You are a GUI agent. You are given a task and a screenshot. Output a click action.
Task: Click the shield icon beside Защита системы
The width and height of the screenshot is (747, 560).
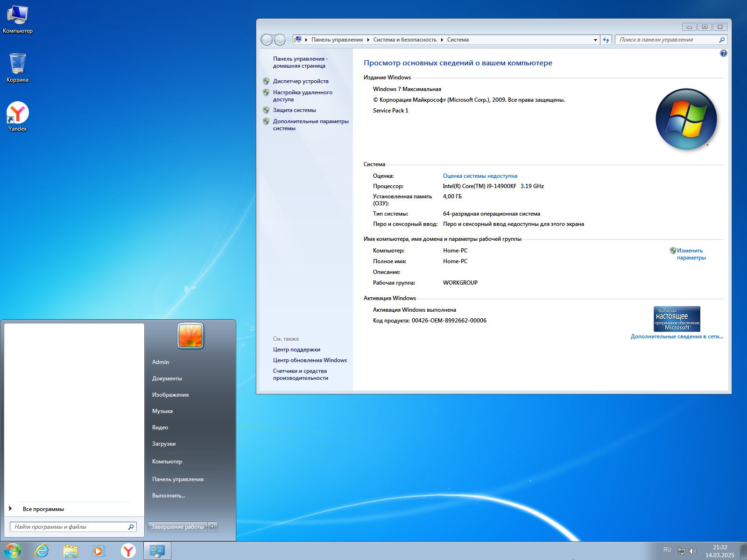click(x=266, y=110)
